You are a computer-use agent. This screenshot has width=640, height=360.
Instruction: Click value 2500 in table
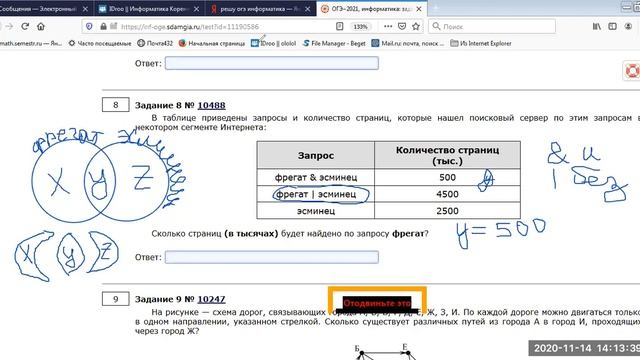(x=447, y=211)
